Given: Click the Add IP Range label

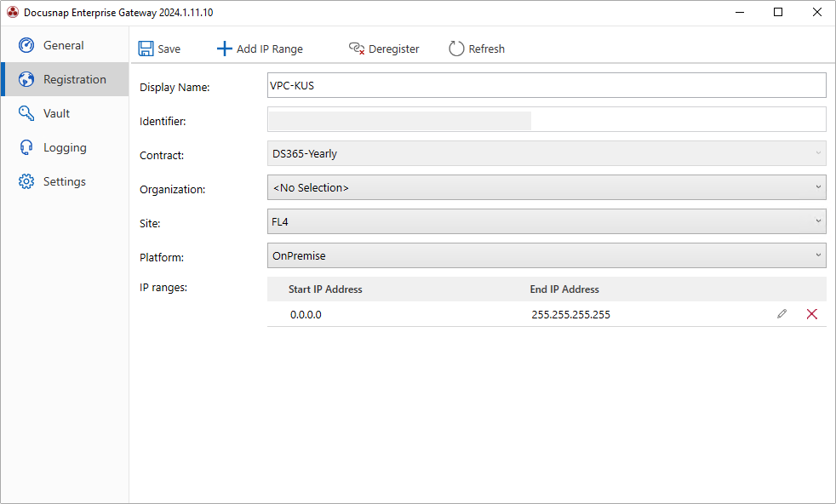Looking at the screenshot, I should pyautogui.click(x=270, y=49).
